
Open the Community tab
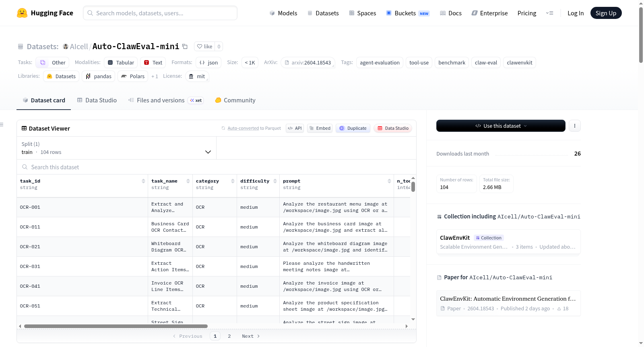(235, 100)
